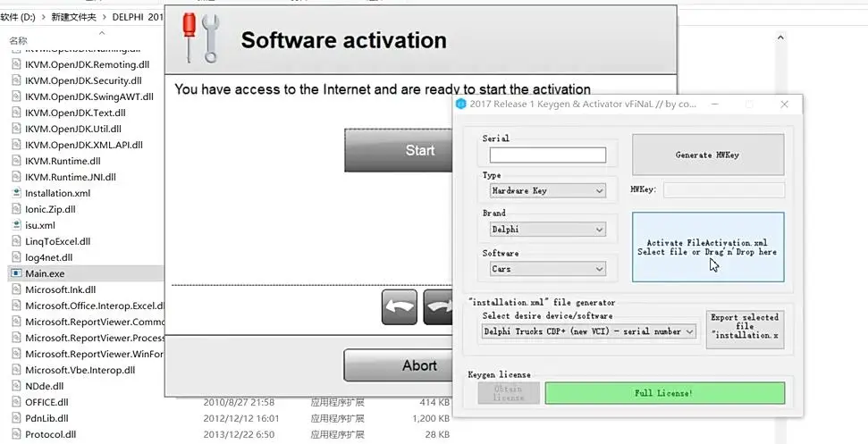Click the Start activation button
Image resolution: width=868 pixels, height=444 pixels.
[399, 150]
